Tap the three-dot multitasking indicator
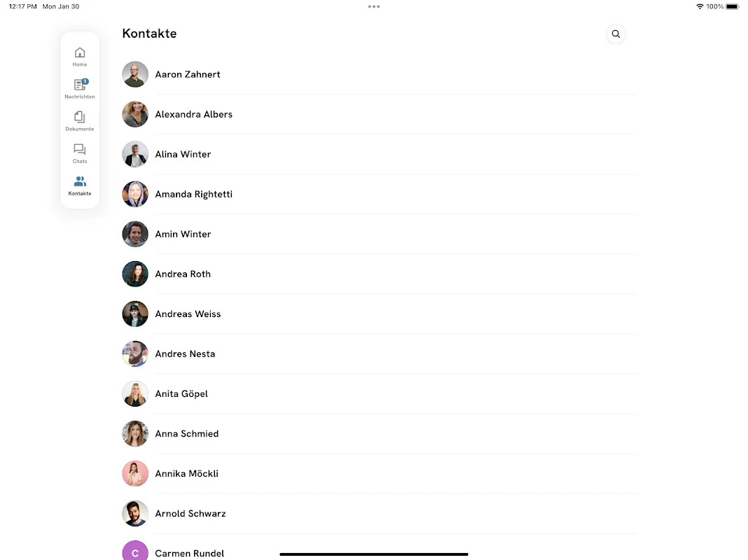 click(x=374, y=7)
